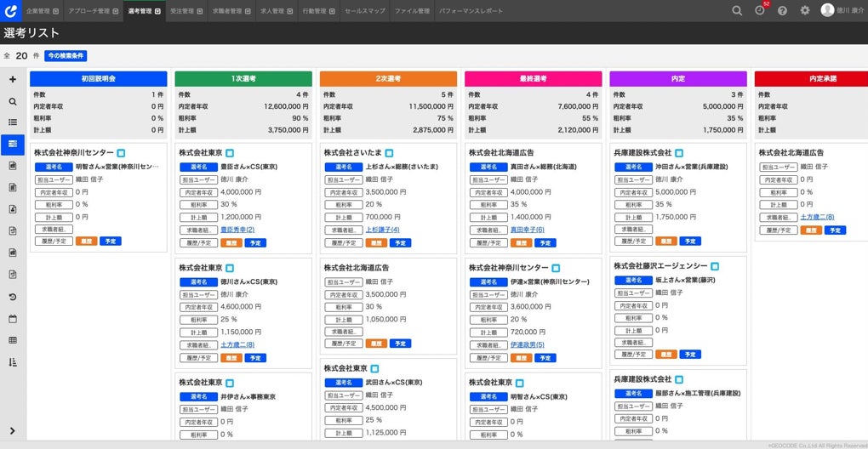Switch to the list view icon in the sidebar
868x449 pixels.
tap(13, 122)
